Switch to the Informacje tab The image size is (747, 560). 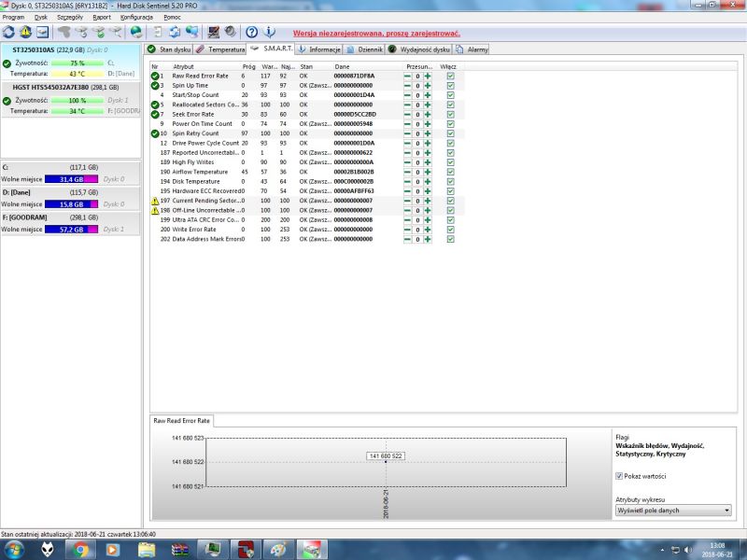[x=319, y=49]
